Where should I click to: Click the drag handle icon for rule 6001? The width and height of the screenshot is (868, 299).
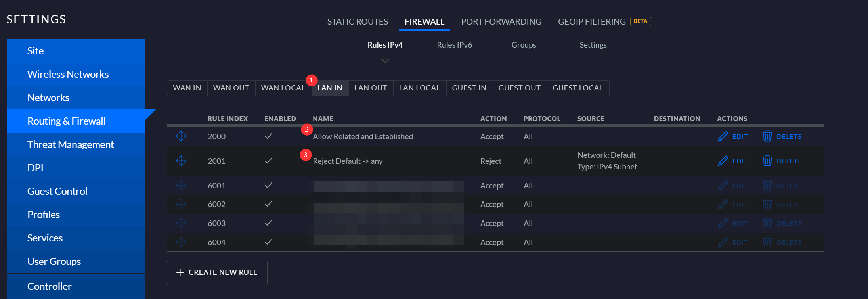pos(181,186)
